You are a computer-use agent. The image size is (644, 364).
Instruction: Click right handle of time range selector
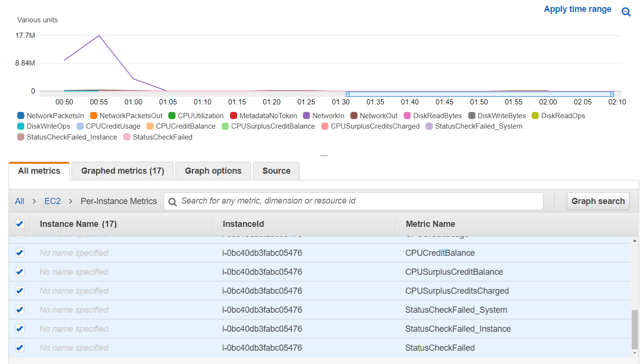coord(612,94)
